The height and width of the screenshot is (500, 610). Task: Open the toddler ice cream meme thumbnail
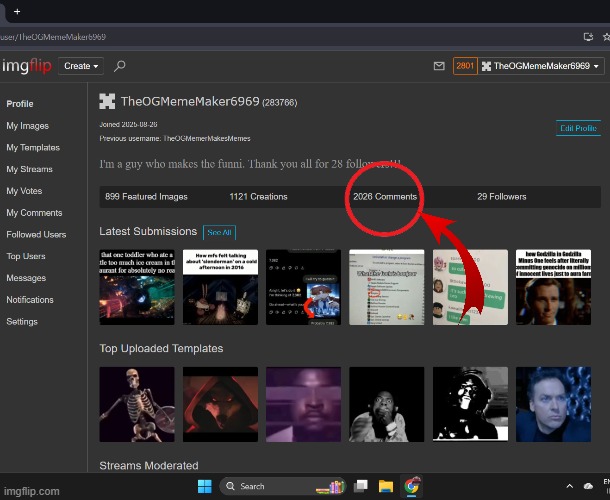click(137, 287)
